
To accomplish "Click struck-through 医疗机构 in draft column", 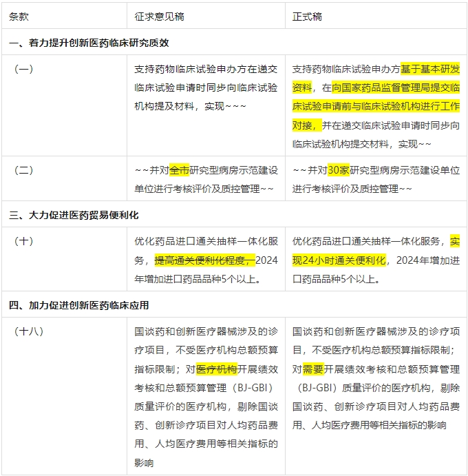I will (x=217, y=369).
